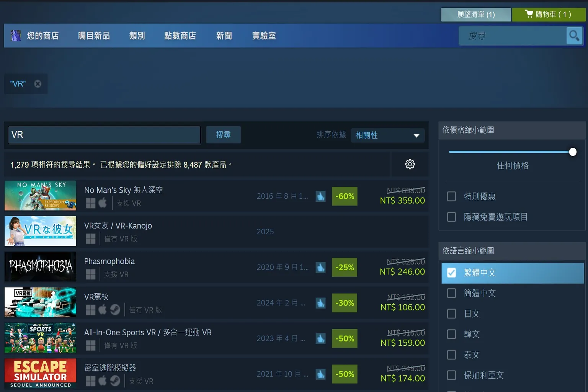Click the review thumbs-up icon for No Man's Sky
Viewport: 588px width, 392px height.
coord(320,196)
